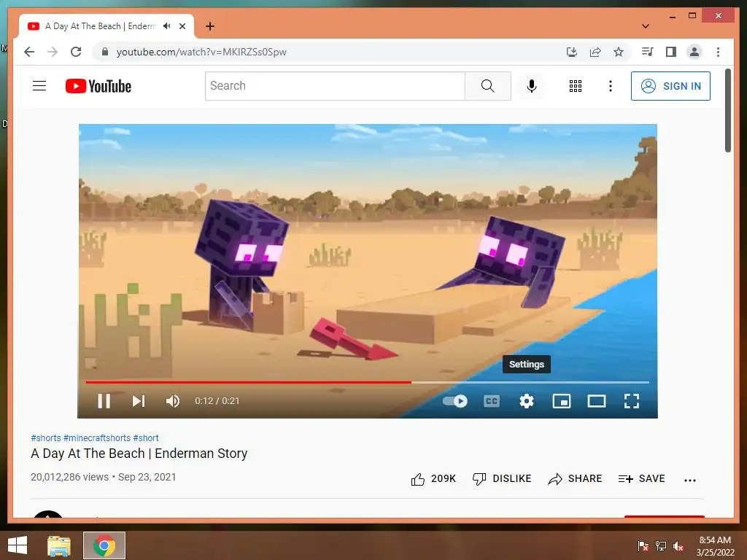Open Windows Start menu
Viewport: 747px width, 560px height.
click(x=18, y=545)
